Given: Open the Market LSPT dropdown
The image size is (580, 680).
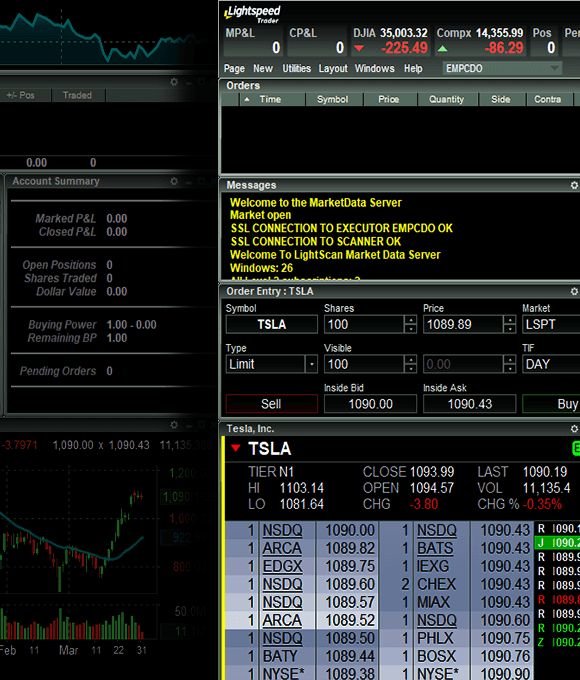Looking at the screenshot, I should [551, 324].
